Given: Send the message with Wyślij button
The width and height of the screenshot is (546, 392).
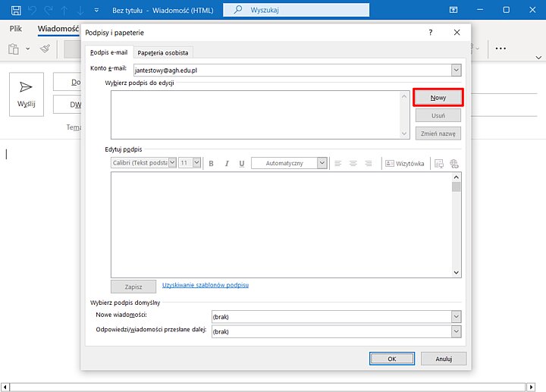Looking at the screenshot, I should [x=27, y=94].
